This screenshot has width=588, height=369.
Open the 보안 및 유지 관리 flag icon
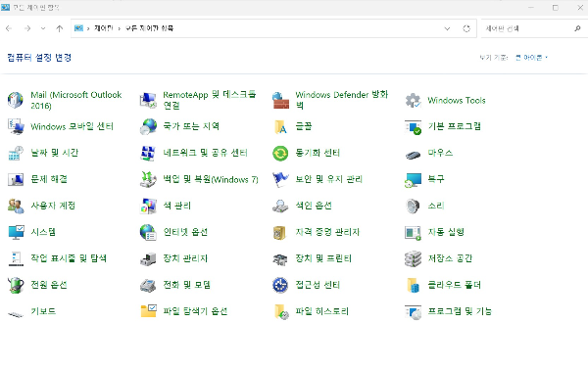tap(280, 179)
